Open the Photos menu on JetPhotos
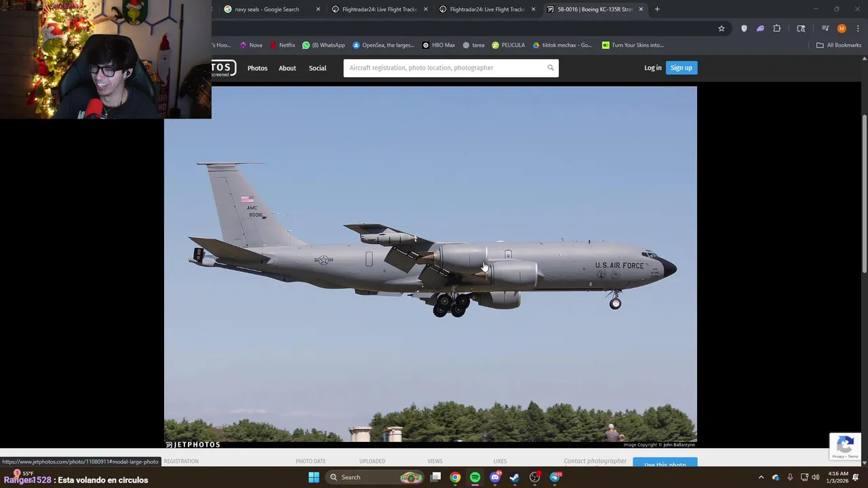Image resolution: width=868 pixels, height=488 pixels. [257, 68]
